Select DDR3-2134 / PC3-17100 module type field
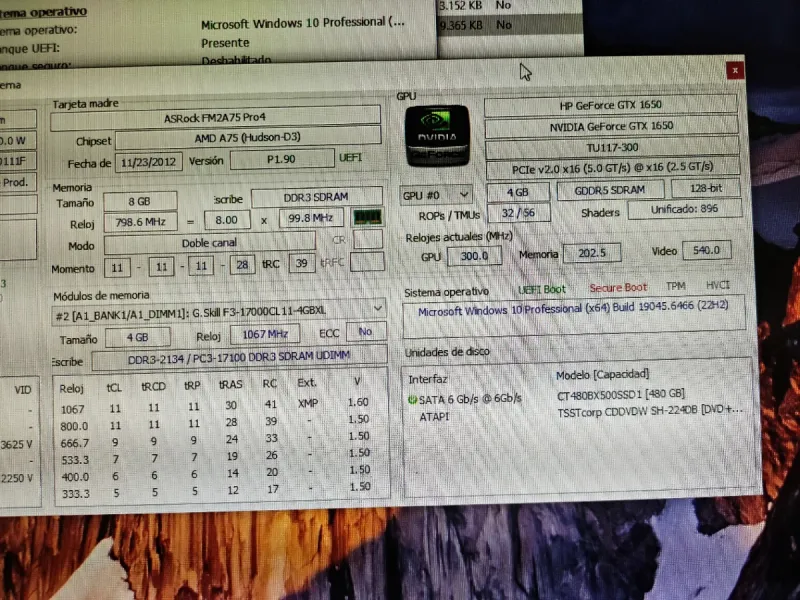 239,357
